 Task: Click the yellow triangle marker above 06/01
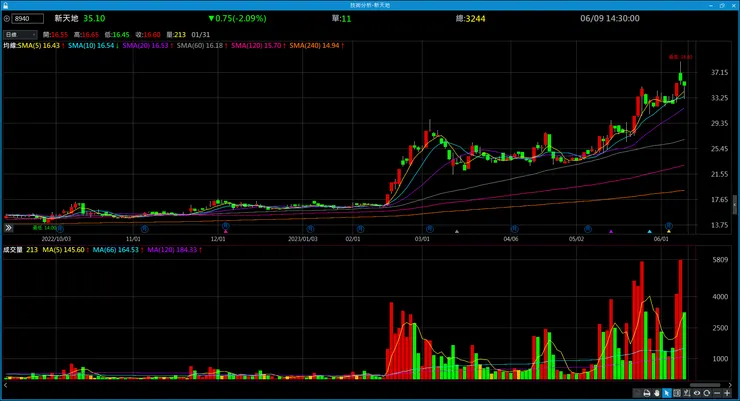coord(669,232)
